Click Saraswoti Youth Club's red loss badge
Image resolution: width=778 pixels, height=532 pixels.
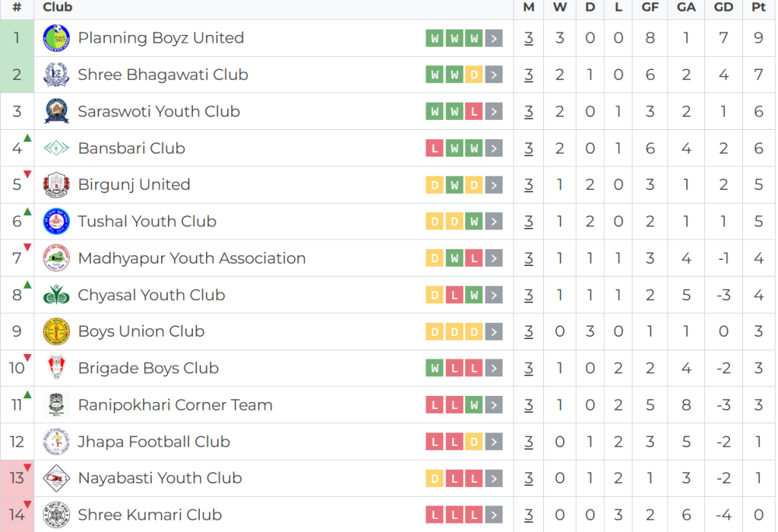(474, 112)
